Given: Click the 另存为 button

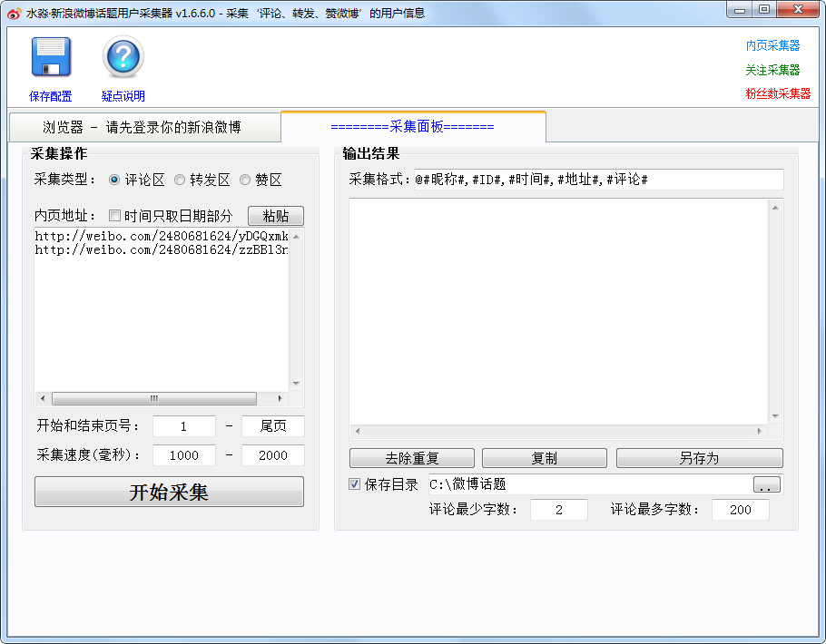Looking at the screenshot, I should [x=699, y=458].
